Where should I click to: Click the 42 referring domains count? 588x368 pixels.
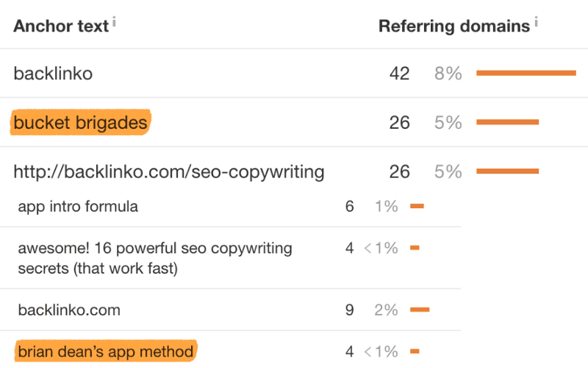399,73
